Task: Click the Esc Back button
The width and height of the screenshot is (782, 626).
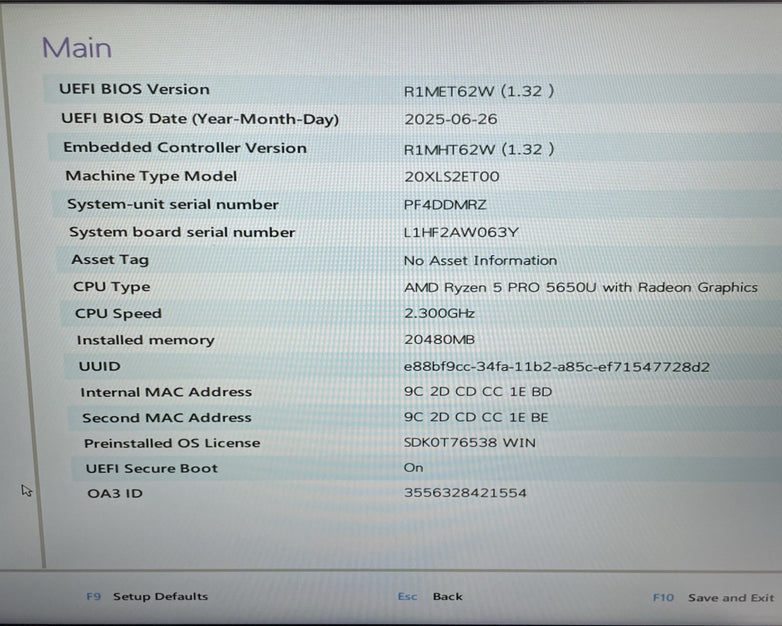Action: (430, 597)
